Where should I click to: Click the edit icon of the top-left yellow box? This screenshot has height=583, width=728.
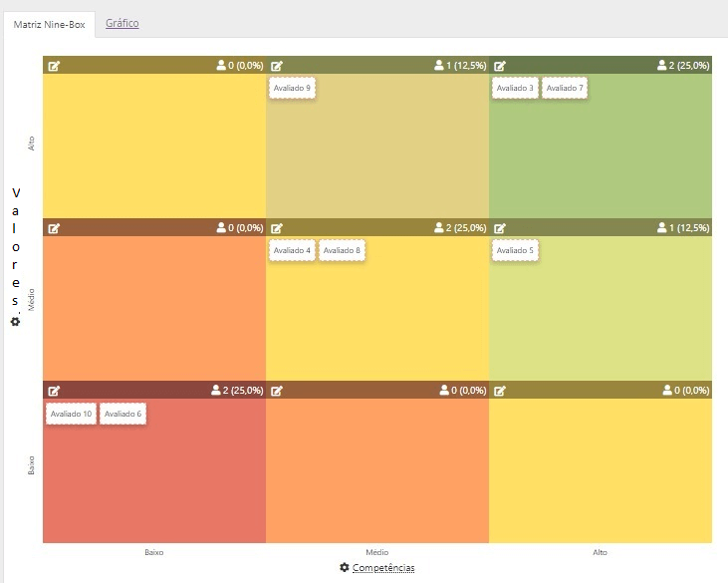tap(54, 66)
